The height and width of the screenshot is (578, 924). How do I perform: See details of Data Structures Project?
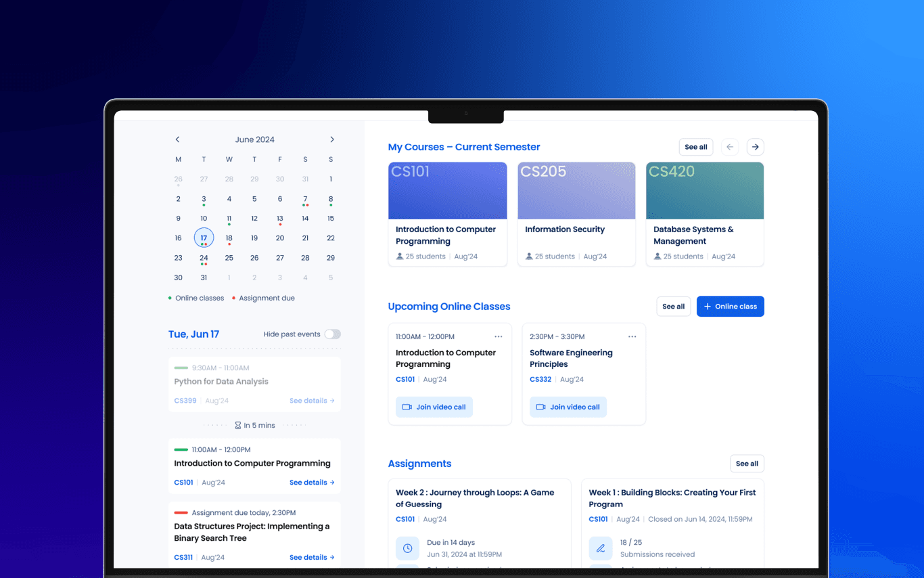(312, 558)
